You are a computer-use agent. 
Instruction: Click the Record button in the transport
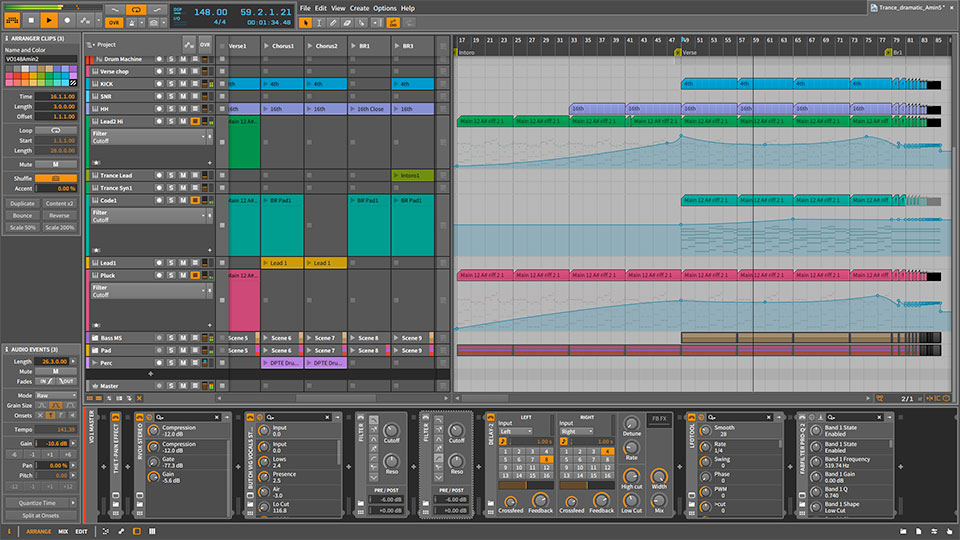(x=68, y=20)
